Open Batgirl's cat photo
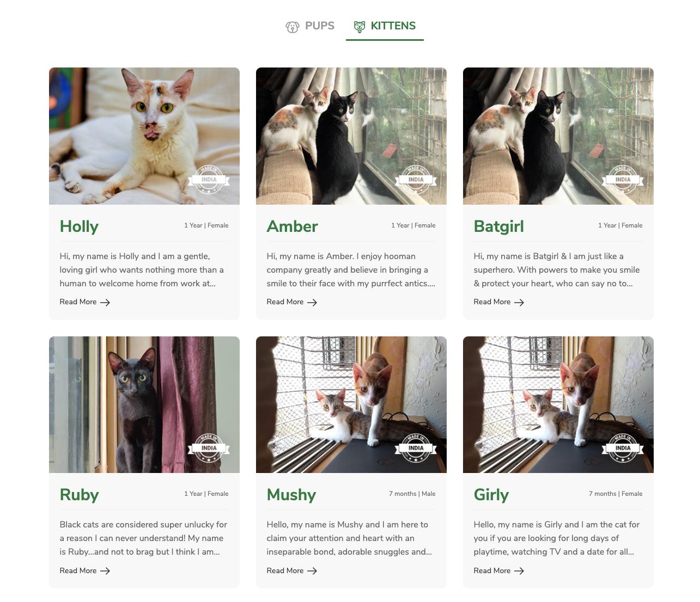The image size is (700, 602). (x=558, y=136)
